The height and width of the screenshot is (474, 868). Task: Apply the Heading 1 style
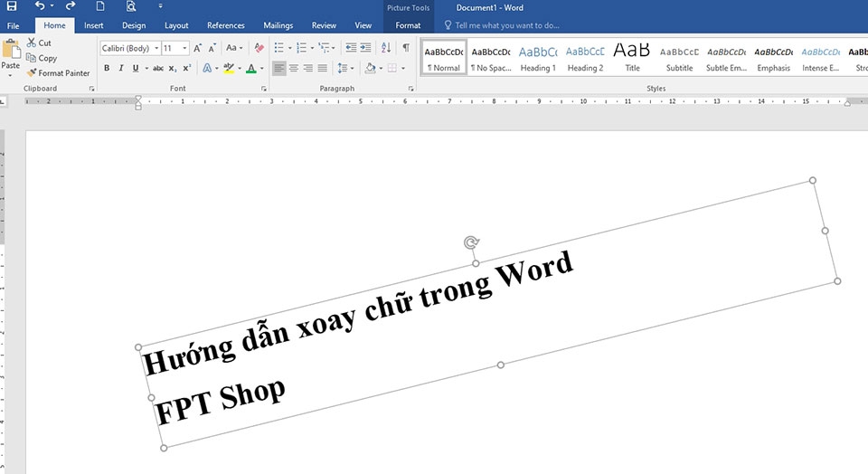pyautogui.click(x=538, y=58)
